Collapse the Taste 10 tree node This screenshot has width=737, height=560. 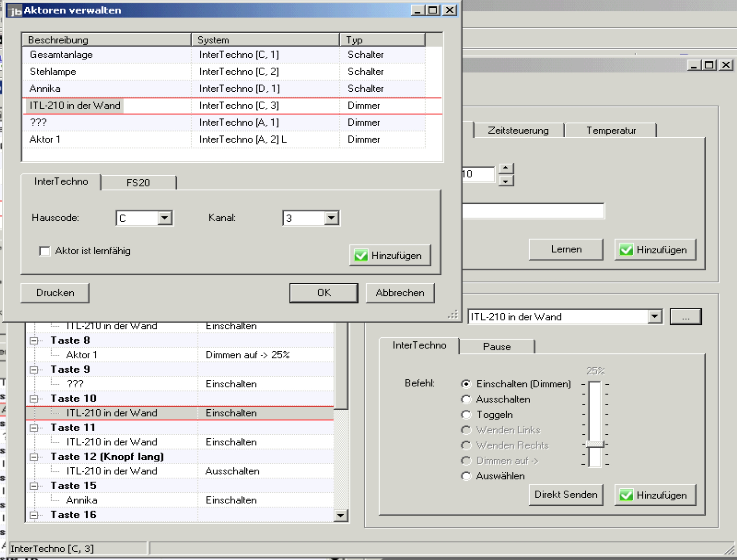tap(34, 399)
